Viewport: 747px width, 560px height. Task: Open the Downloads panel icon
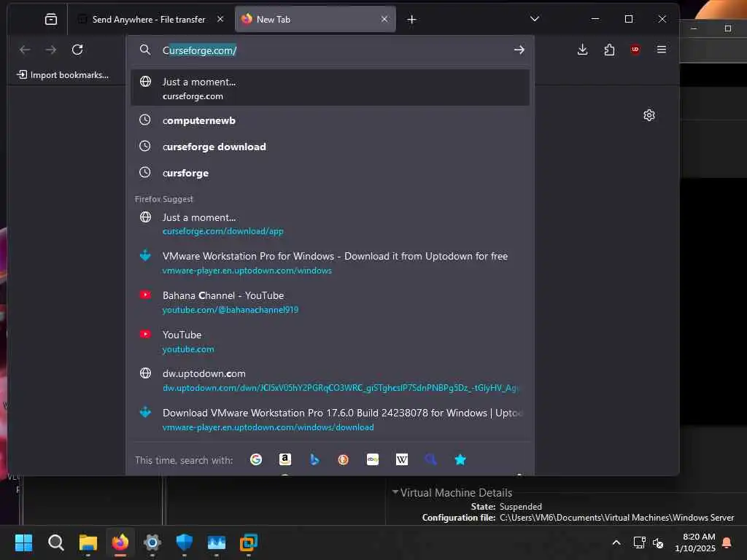coord(582,50)
